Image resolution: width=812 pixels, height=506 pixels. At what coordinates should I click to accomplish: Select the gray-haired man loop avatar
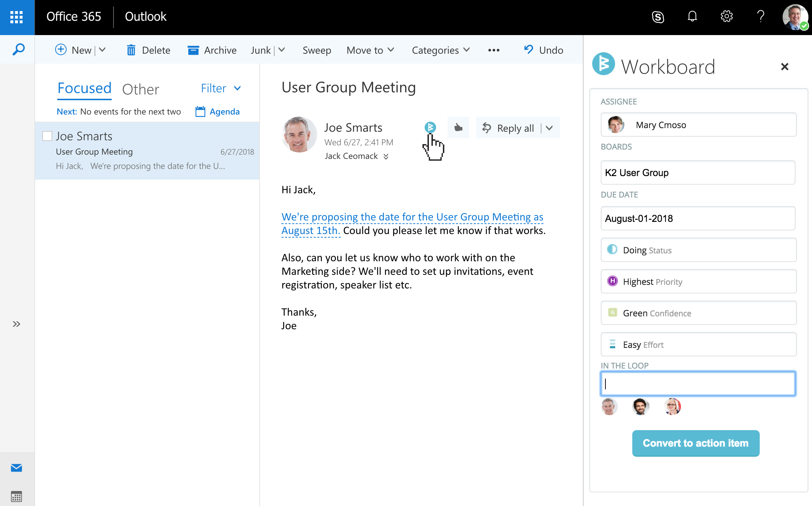(x=609, y=407)
